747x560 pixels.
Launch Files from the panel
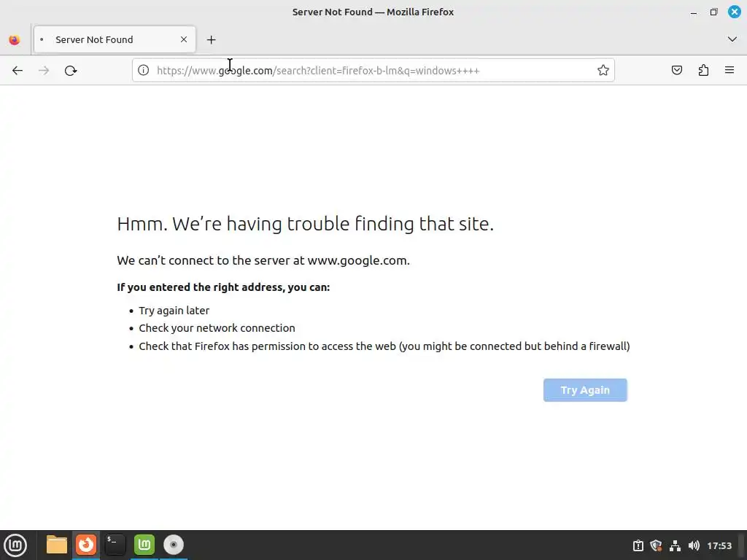pos(57,545)
